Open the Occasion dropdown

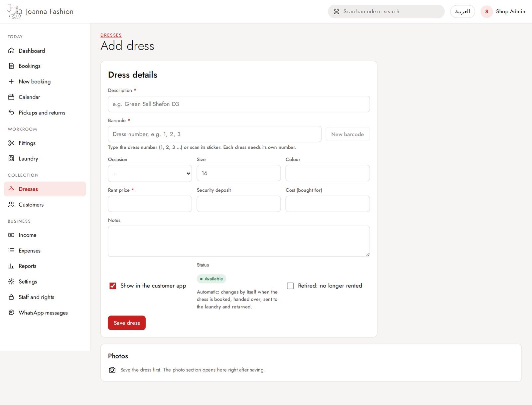pyautogui.click(x=150, y=173)
